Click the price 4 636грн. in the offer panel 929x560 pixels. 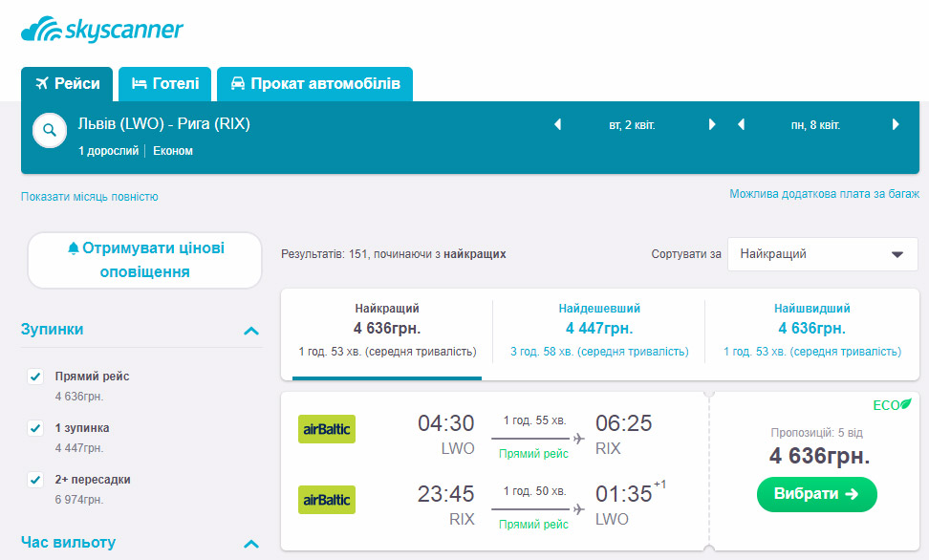coord(819,456)
